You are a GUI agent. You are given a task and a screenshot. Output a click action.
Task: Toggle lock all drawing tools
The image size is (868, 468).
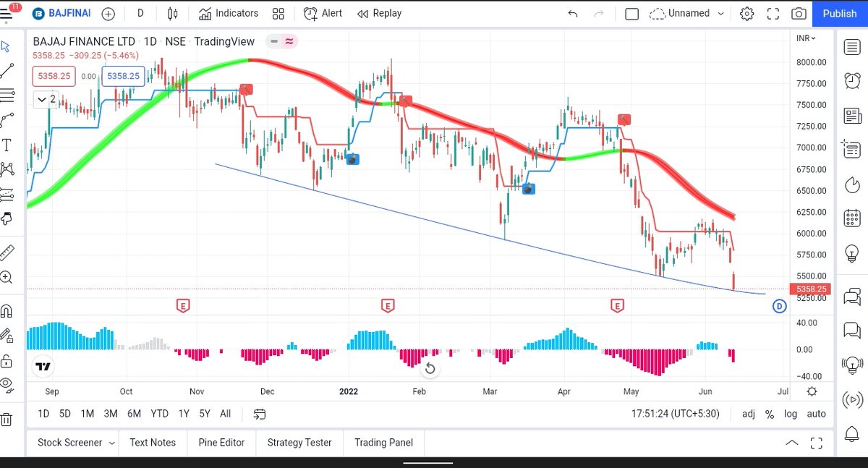coord(7,360)
